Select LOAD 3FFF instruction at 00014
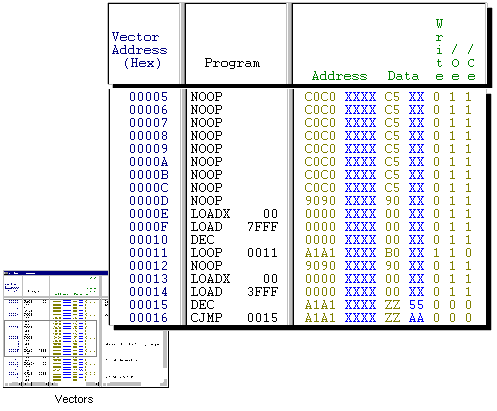 point(234,292)
